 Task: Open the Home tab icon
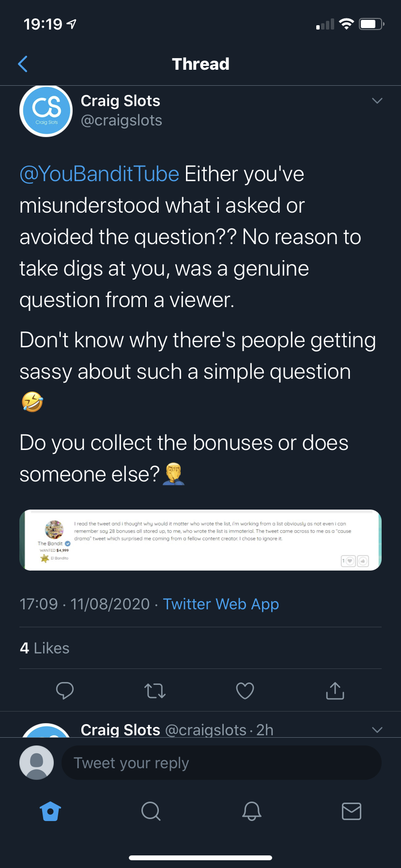tap(50, 811)
